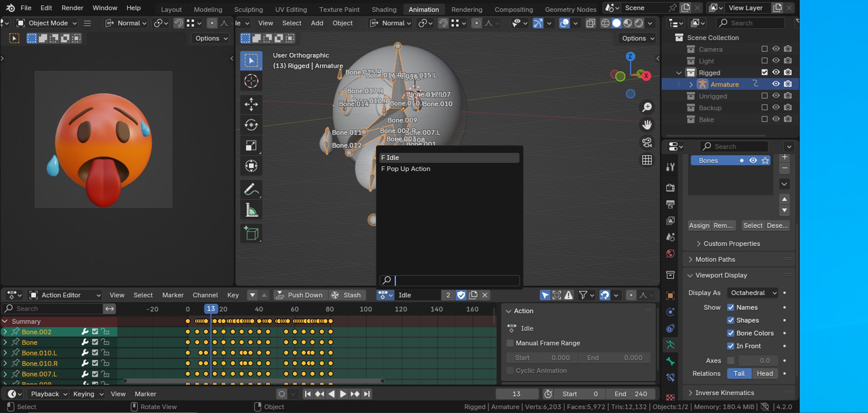The height and width of the screenshot is (413, 868).
Task: Click the Stash button
Action: (x=347, y=295)
